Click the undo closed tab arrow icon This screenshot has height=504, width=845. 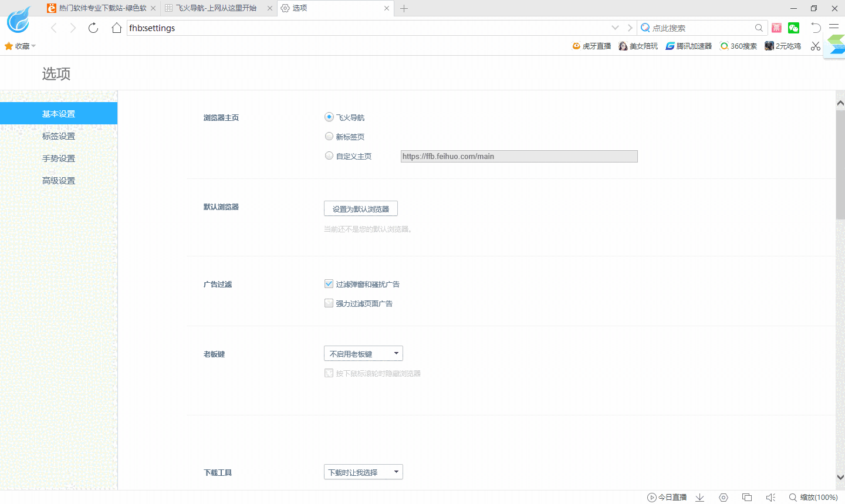(816, 28)
